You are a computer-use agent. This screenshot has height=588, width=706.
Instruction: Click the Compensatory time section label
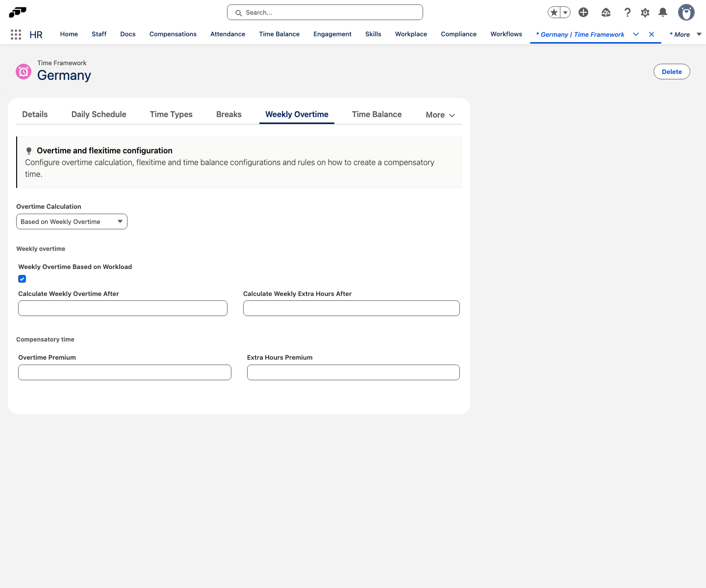click(45, 339)
